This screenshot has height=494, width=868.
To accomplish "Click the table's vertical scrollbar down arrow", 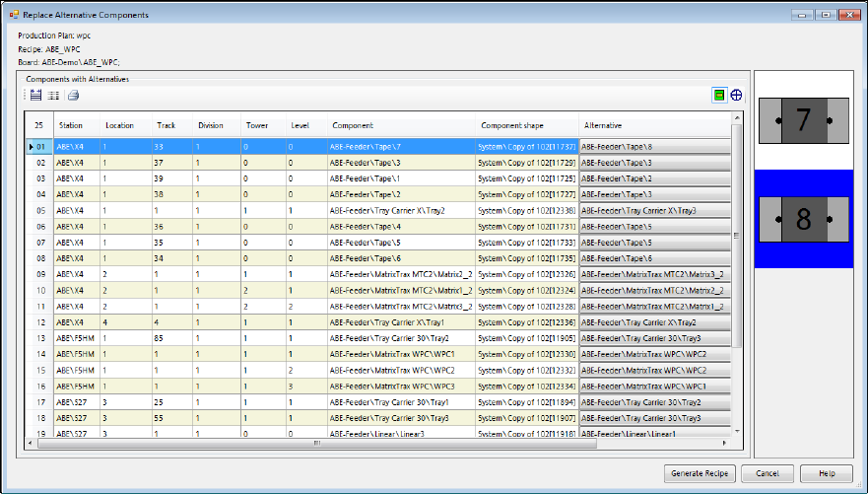I will pos(737,431).
